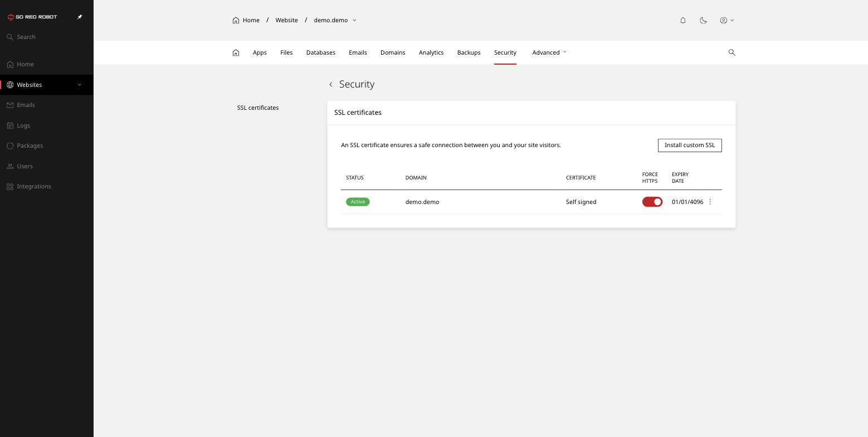Select SSL certificates in side navigation

pyautogui.click(x=258, y=108)
